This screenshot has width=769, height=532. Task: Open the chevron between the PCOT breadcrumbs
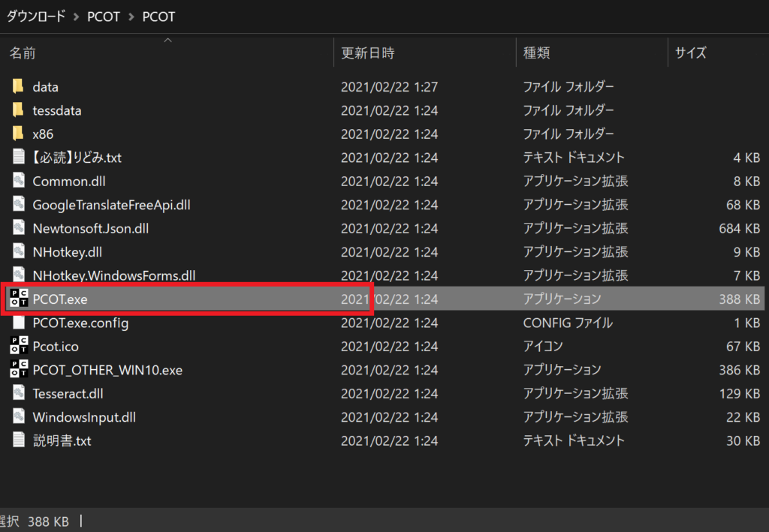pyautogui.click(x=131, y=17)
